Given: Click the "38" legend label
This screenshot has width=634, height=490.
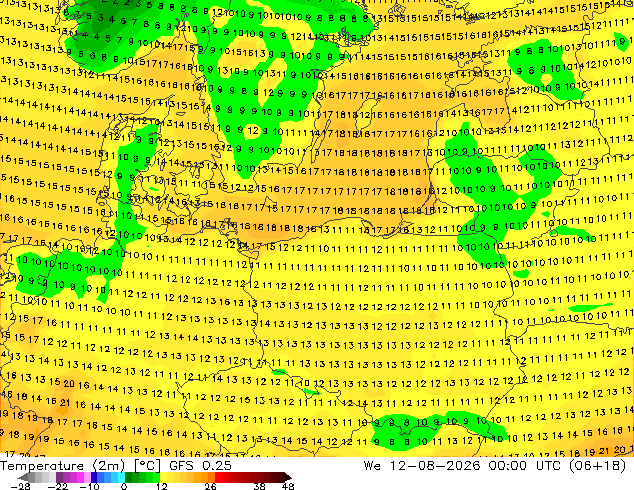Looking at the screenshot, I should coord(259,486).
